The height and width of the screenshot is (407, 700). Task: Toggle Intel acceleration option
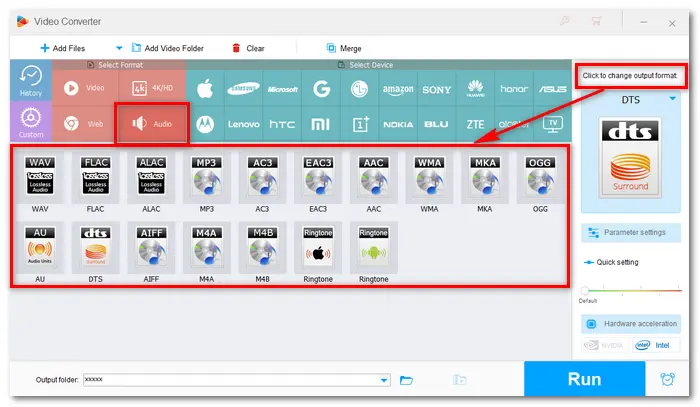coord(656,345)
